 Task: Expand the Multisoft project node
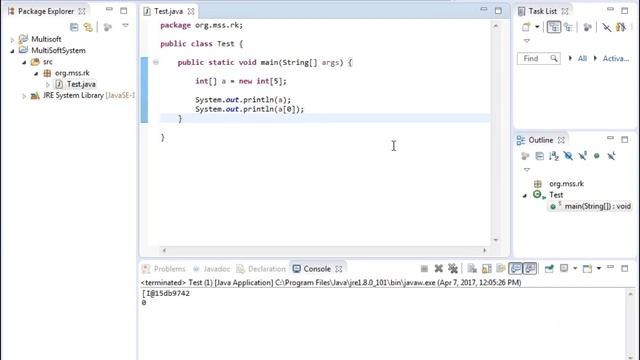click(x=12, y=40)
